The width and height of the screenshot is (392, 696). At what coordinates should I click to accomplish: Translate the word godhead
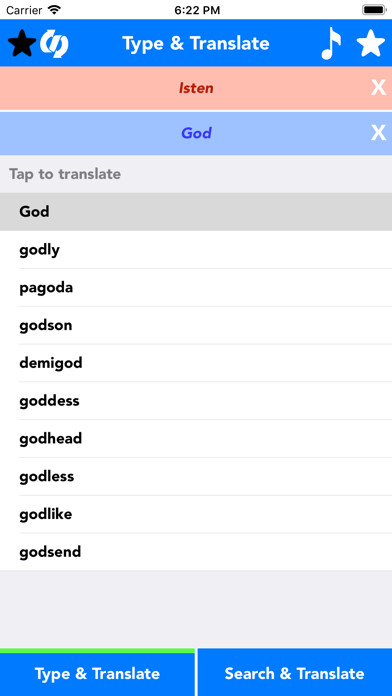click(196, 439)
